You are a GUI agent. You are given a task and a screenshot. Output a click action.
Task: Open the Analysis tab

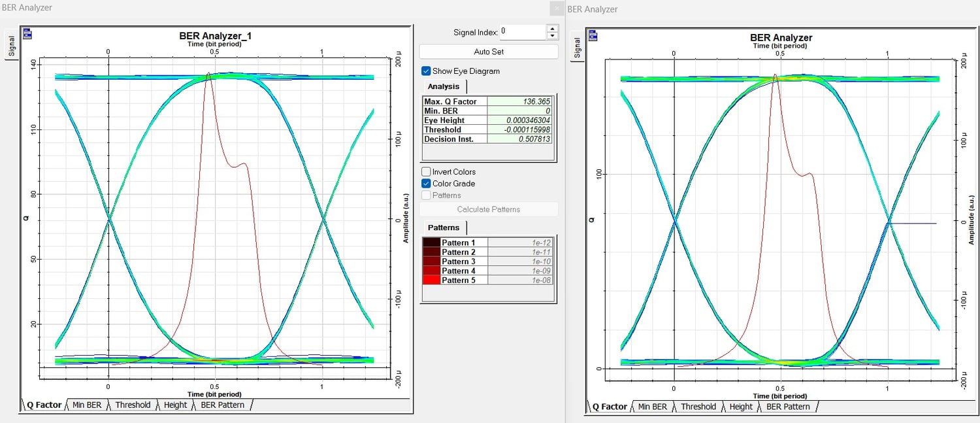(x=444, y=86)
